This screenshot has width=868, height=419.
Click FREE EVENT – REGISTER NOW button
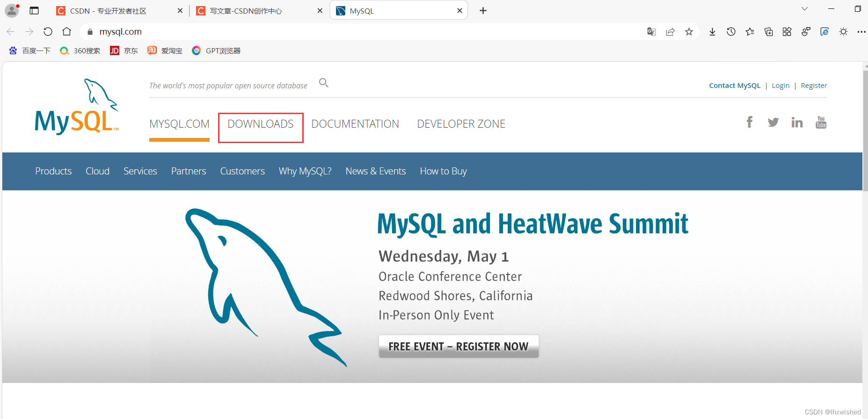(x=459, y=347)
